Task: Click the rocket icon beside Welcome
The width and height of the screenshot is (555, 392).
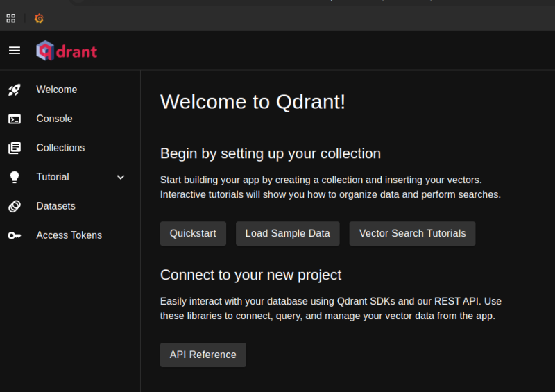Action: pos(15,90)
